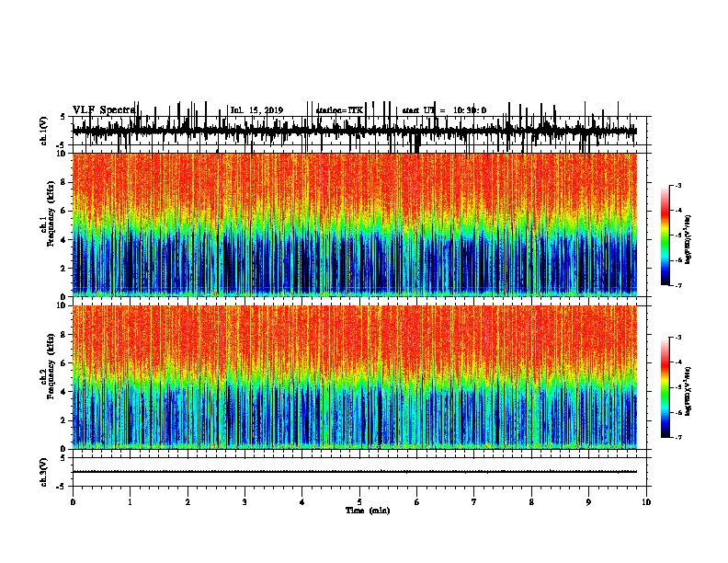The width and height of the screenshot is (728, 563).
Task: Click the flat ch.3 voltage waveform trace
Action: pyautogui.click(x=355, y=472)
